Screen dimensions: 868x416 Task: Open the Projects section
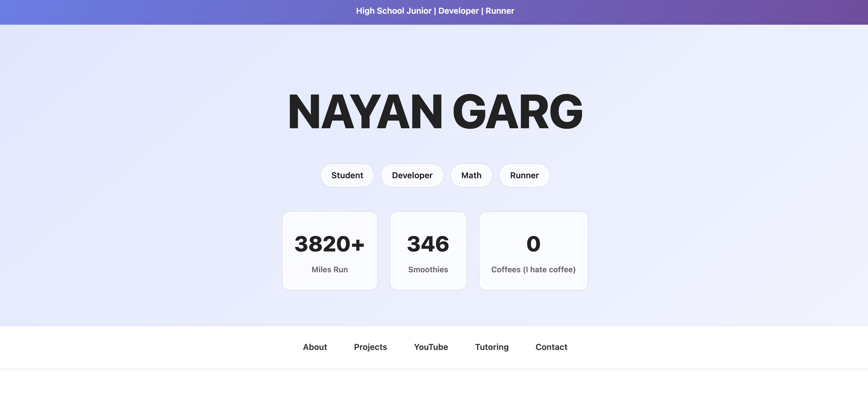(x=370, y=347)
